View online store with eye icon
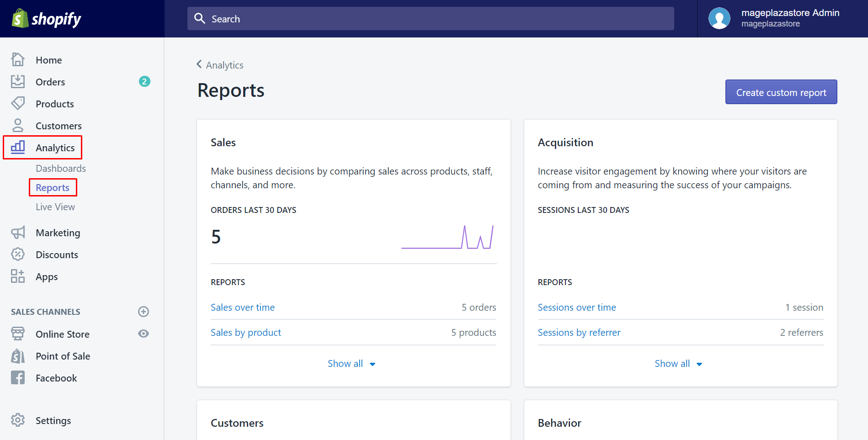Image resolution: width=868 pixels, height=440 pixels. pyautogui.click(x=144, y=334)
